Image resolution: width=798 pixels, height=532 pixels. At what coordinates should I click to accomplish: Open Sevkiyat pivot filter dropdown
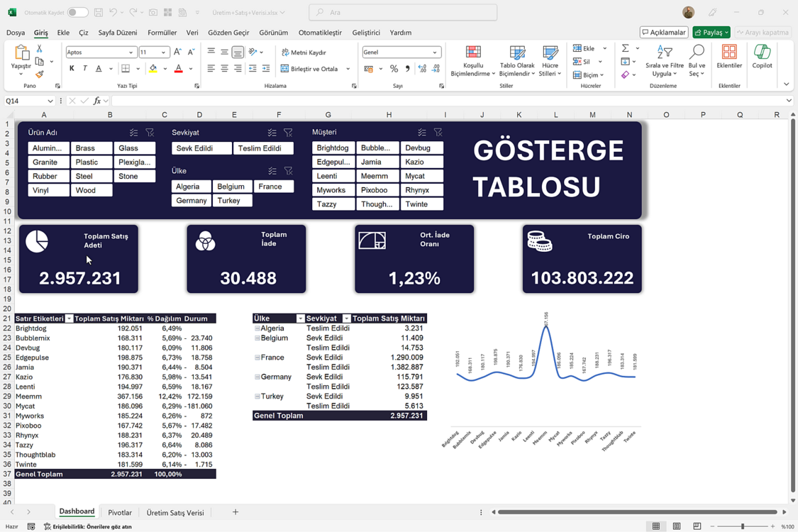[x=347, y=318]
